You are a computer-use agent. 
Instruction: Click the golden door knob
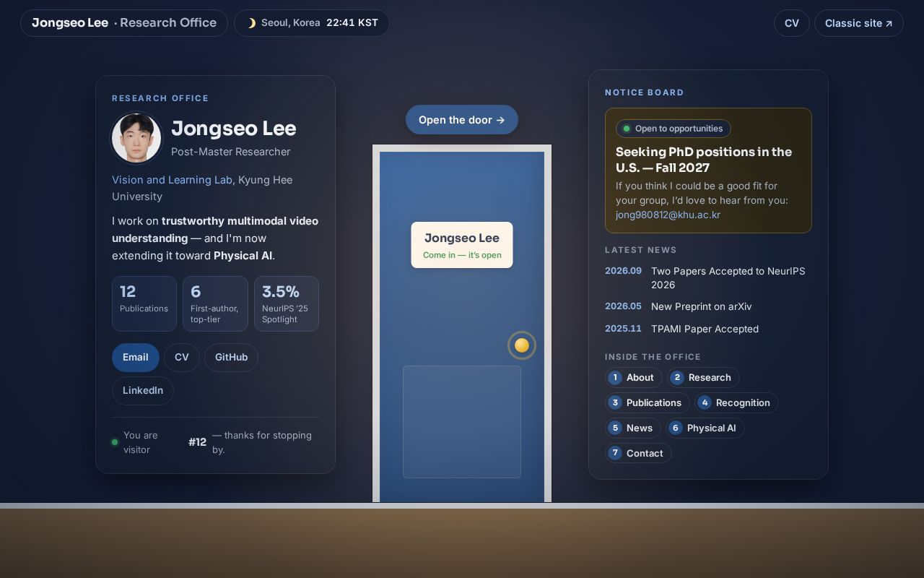pyautogui.click(x=522, y=345)
